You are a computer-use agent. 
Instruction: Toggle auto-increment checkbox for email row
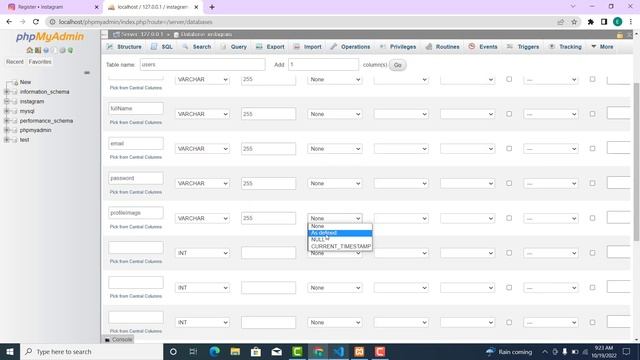(592, 149)
